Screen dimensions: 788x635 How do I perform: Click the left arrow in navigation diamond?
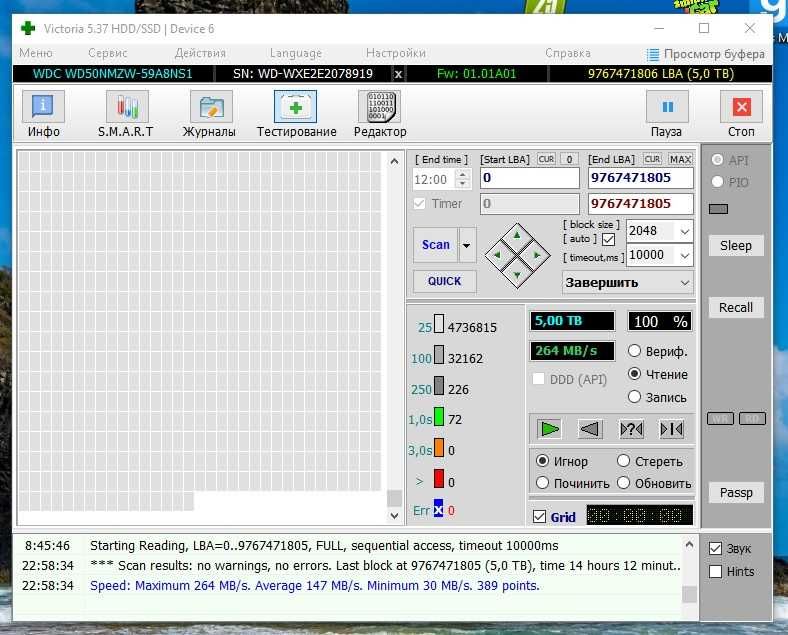click(x=497, y=255)
